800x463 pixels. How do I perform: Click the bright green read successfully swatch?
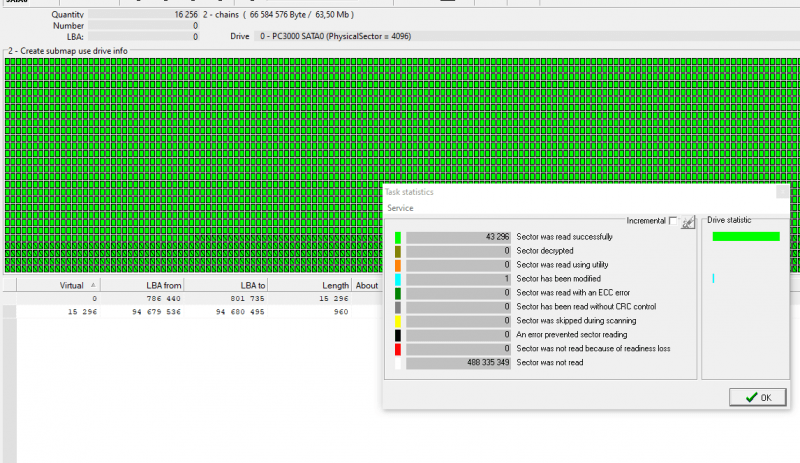coord(398,237)
